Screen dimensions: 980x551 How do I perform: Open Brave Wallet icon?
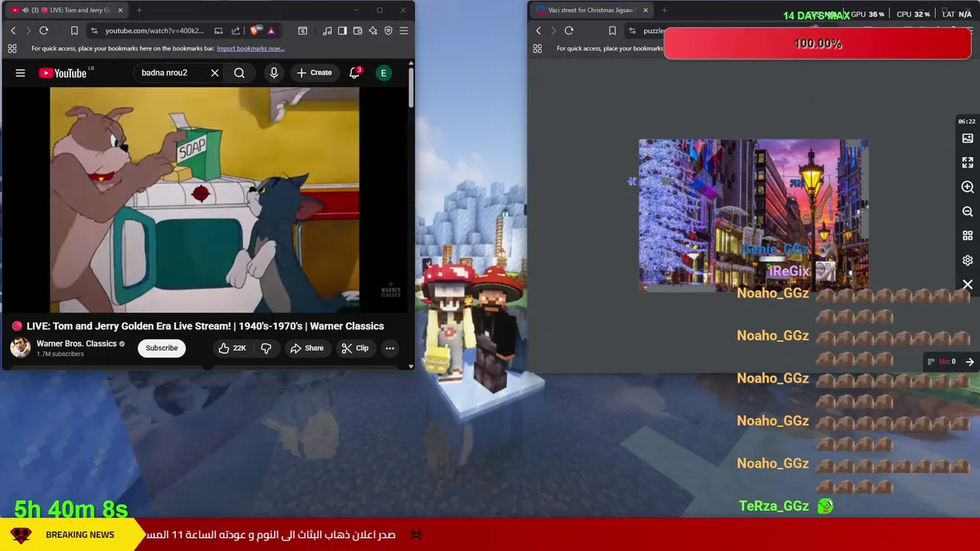click(358, 31)
